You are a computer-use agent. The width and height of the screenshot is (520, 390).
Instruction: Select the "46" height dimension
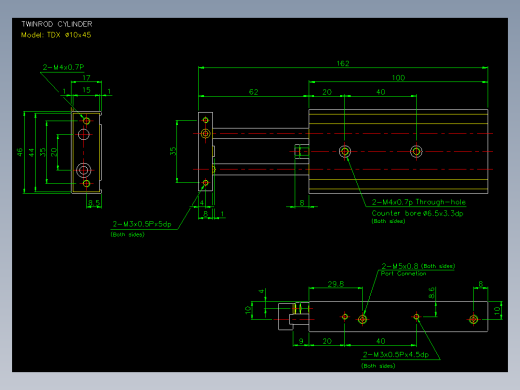[20, 152]
